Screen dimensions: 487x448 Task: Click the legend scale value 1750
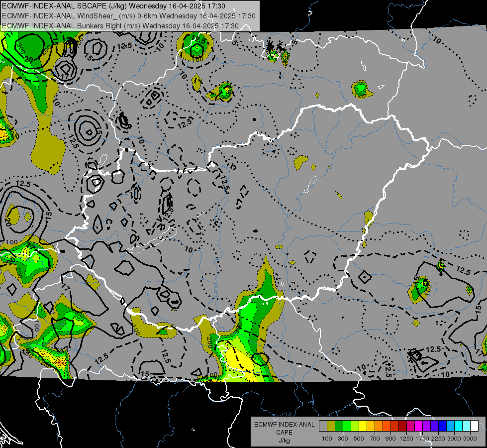(422, 439)
